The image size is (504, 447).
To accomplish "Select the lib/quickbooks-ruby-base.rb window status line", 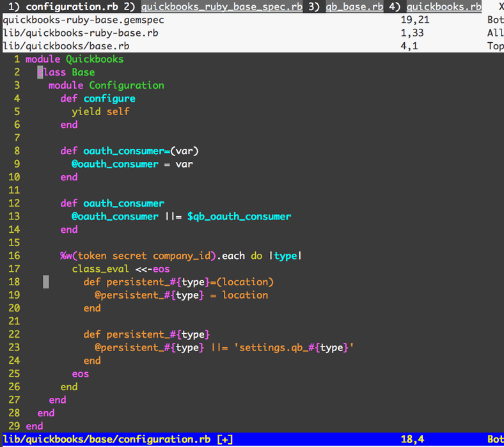I will click(x=252, y=33).
